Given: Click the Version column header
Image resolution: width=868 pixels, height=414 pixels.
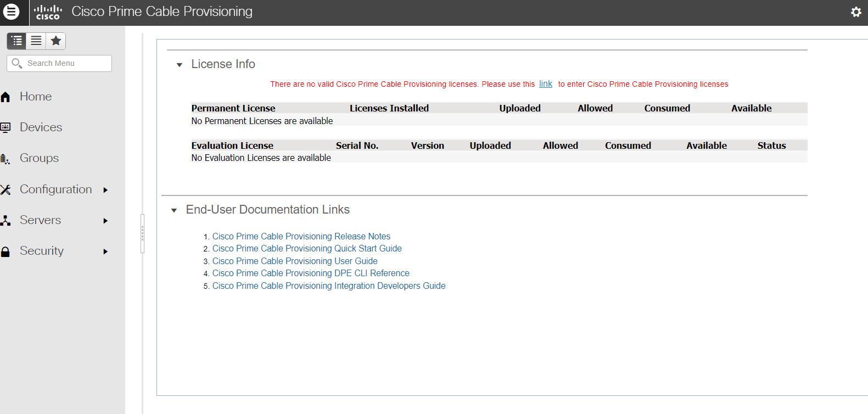Looking at the screenshot, I should pyautogui.click(x=428, y=146).
